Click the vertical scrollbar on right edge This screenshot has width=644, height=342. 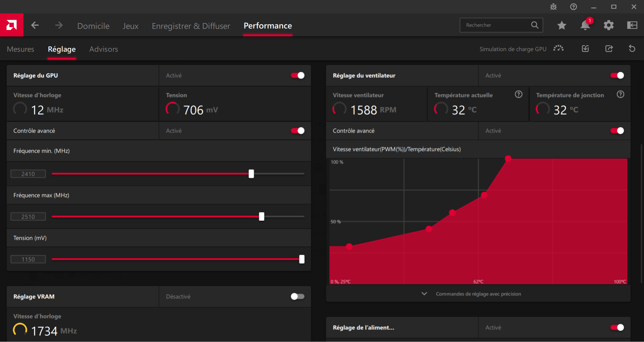coord(641,214)
